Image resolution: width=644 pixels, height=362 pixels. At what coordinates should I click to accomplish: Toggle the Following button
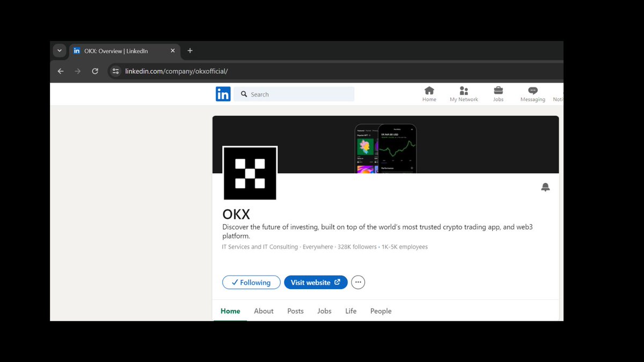(x=251, y=283)
